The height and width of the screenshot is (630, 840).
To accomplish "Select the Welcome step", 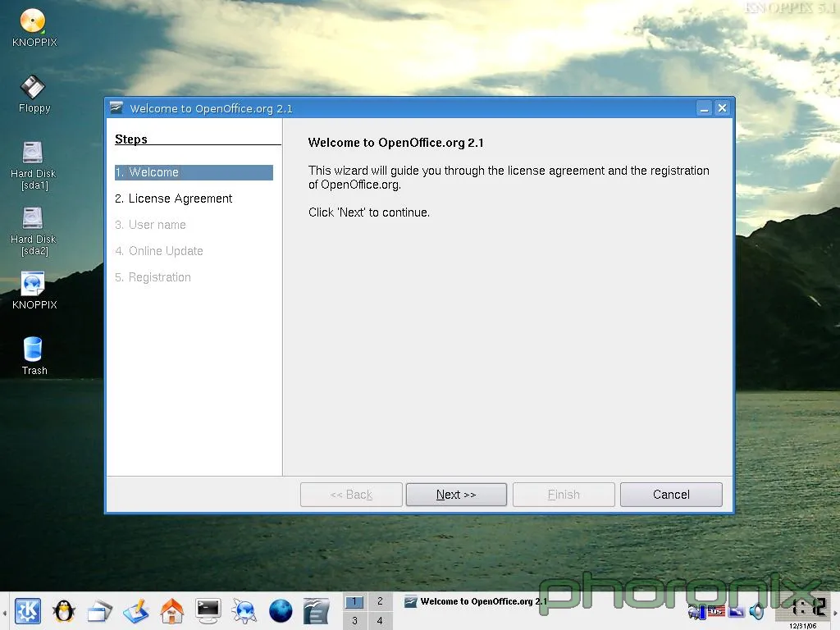I will [194, 172].
